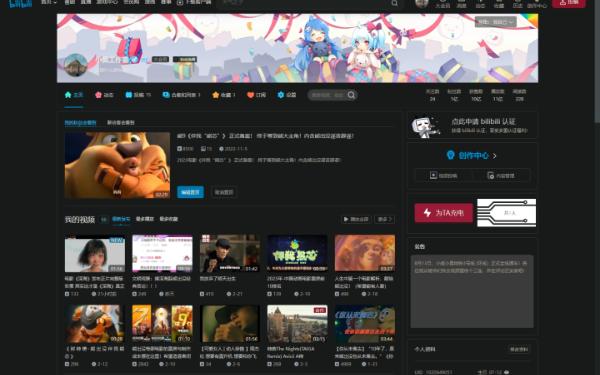Open the orange-toned video thumbnail in first row

point(365,253)
